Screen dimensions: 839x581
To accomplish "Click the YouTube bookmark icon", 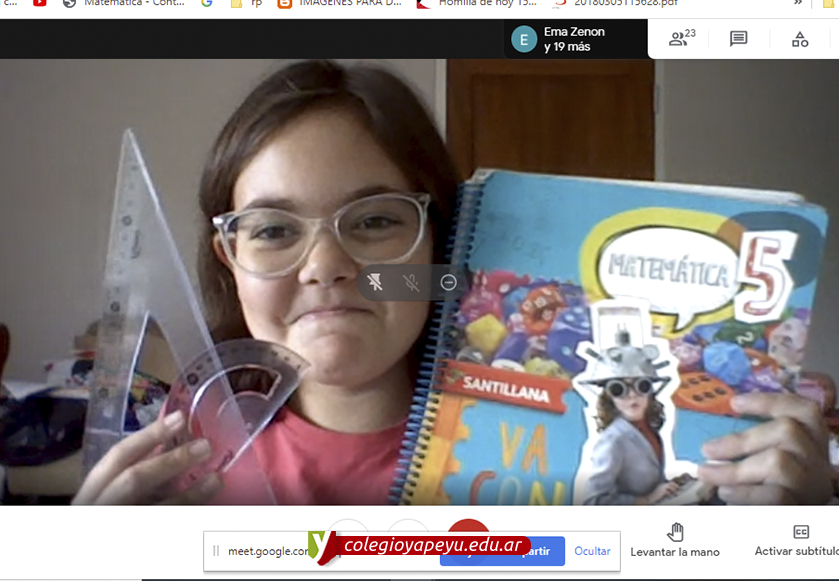I will pos(40,3).
